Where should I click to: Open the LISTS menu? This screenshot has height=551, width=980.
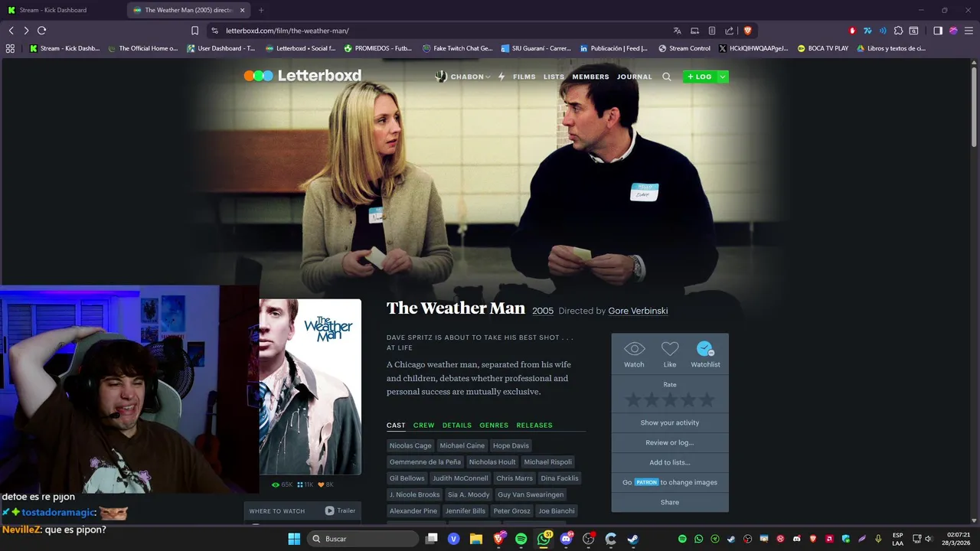point(554,77)
